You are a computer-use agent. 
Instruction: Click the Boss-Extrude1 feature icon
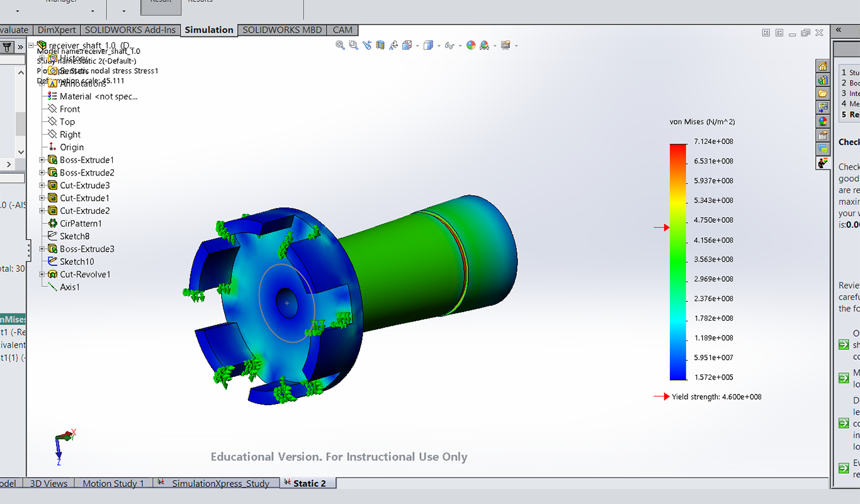(x=53, y=160)
